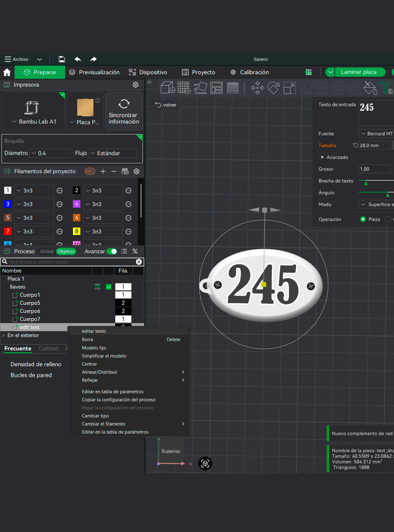
Task: Click the Auto orient icon
Action: click(201, 87)
